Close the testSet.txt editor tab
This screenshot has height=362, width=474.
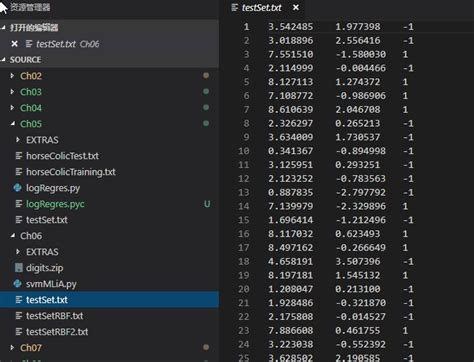click(x=296, y=7)
